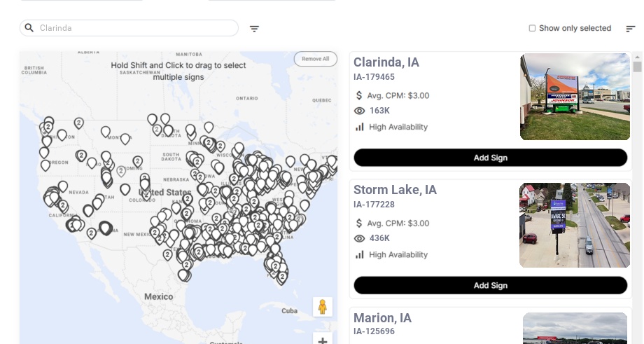Click the Marion, IA listing title

click(382, 318)
